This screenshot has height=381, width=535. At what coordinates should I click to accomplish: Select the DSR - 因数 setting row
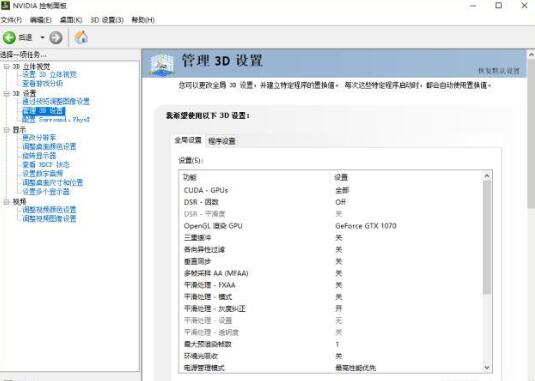331,202
